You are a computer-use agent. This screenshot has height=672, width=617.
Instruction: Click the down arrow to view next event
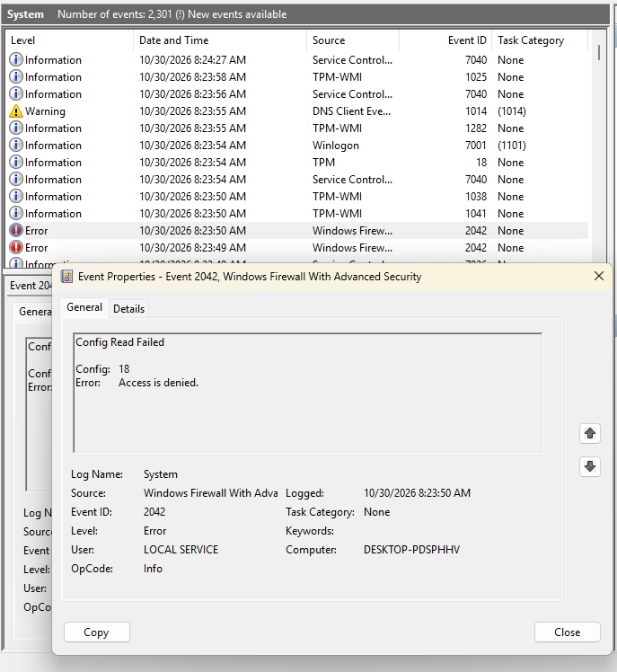tap(589, 466)
